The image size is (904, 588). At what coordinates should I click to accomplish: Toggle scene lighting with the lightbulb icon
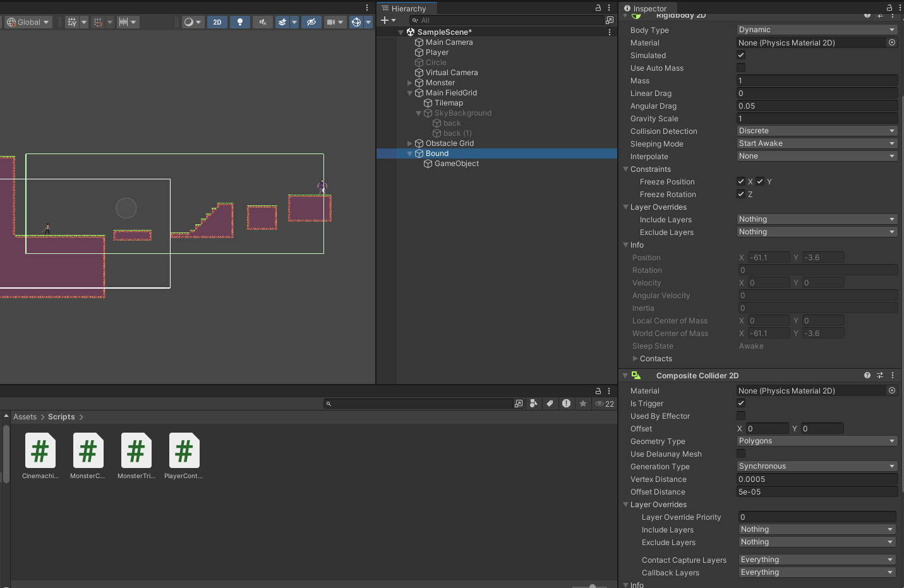tap(240, 22)
